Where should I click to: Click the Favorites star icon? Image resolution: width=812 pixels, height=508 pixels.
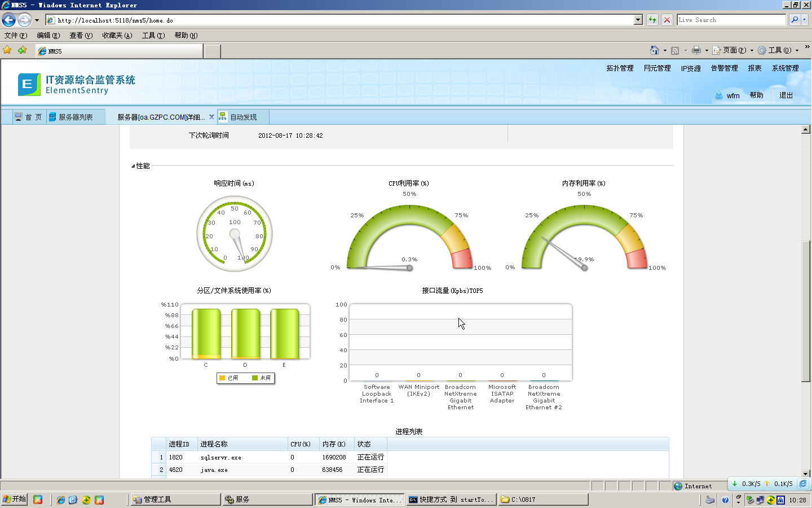pos(7,50)
